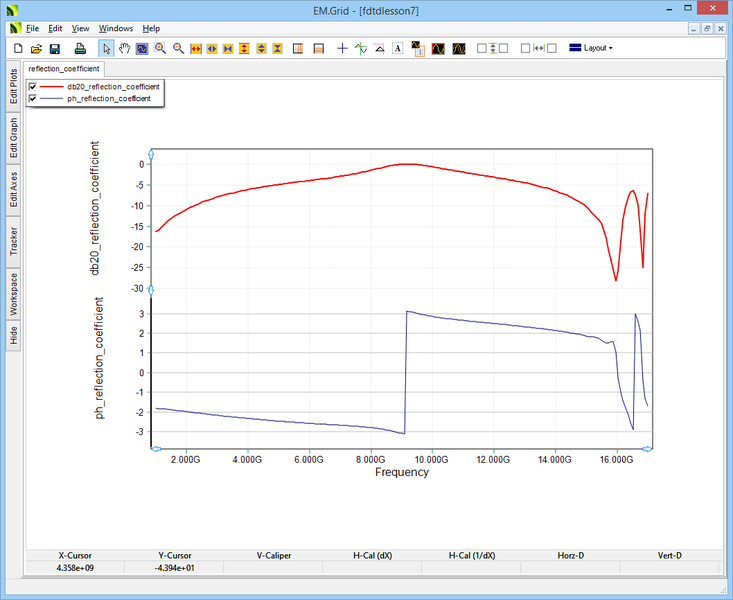Image resolution: width=733 pixels, height=600 pixels.
Task: Open the Tracker side panel
Action: [14, 240]
